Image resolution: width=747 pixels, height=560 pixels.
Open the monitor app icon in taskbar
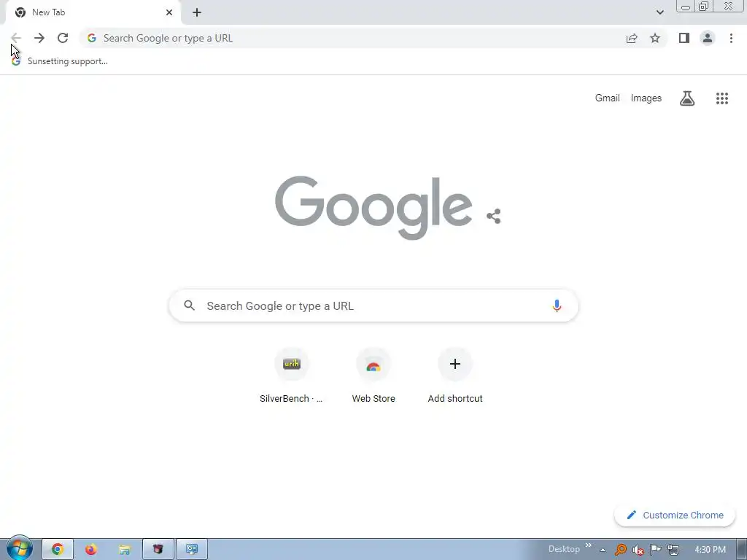coord(192,550)
